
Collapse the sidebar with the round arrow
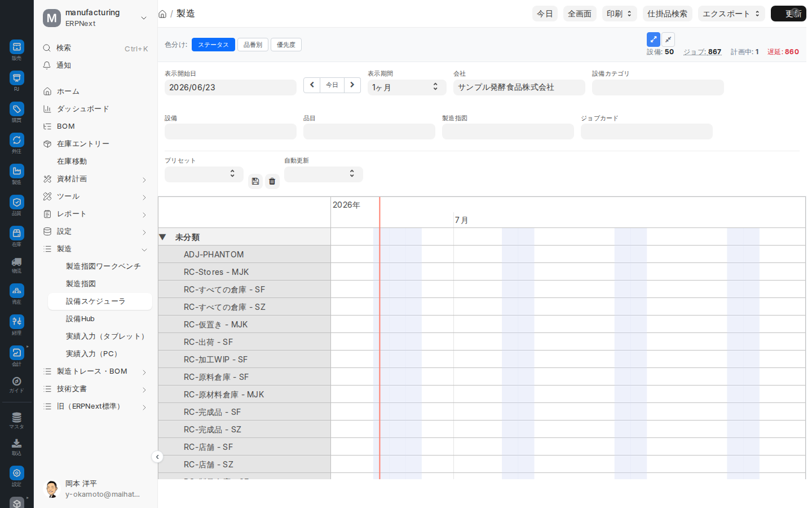tap(157, 457)
